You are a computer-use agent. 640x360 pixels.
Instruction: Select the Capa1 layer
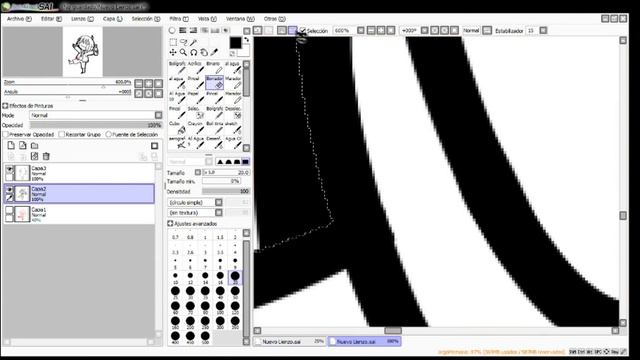click(x=79, y=215)
